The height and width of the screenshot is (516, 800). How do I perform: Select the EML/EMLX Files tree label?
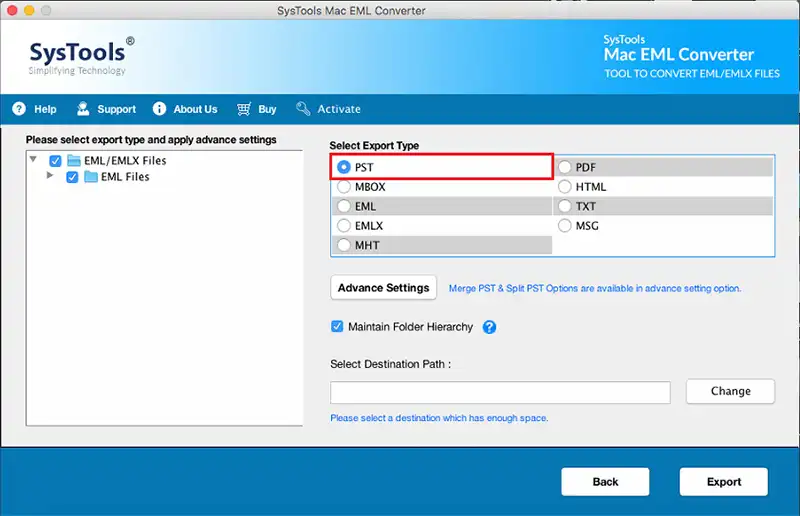[125, 161]
